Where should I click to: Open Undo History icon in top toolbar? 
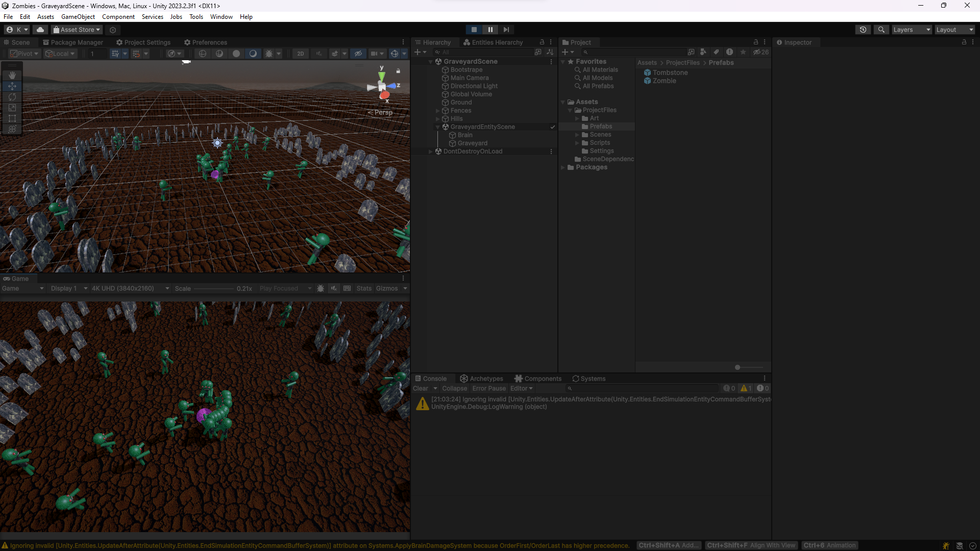click(863, 30)
